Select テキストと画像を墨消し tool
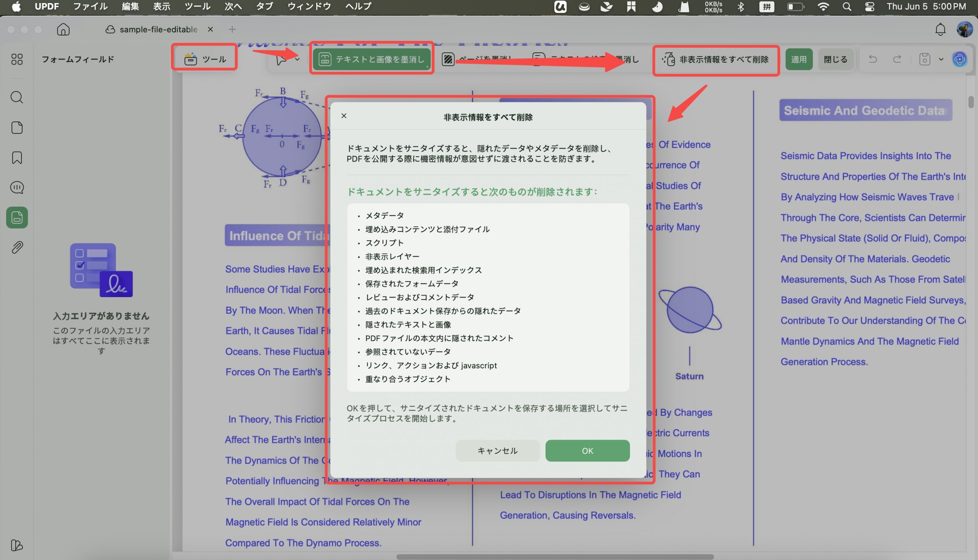The image size is (978, 560). click(x=371, y=59)
